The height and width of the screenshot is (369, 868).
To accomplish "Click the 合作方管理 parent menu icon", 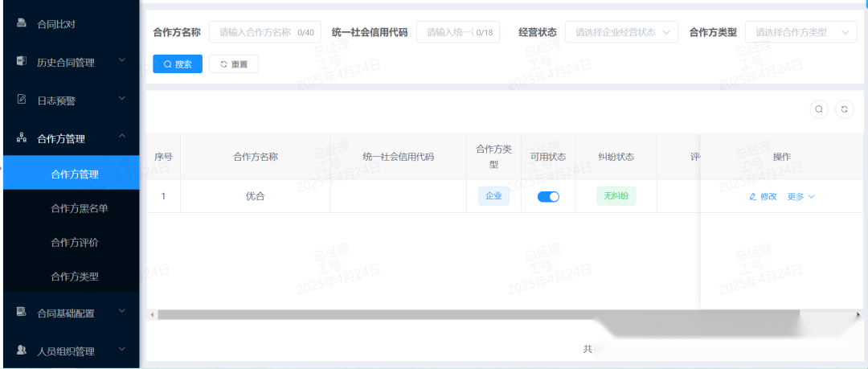I will (x=22, y=138).
